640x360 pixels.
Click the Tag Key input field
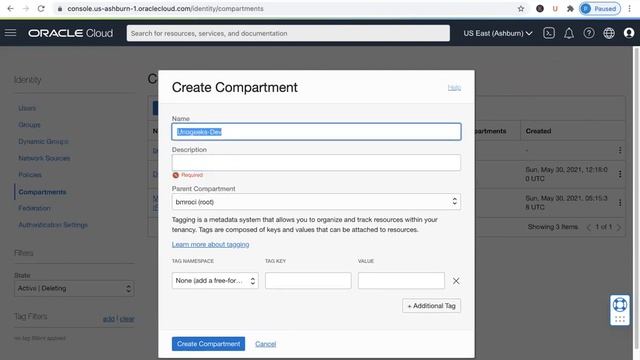pos(308,280)
